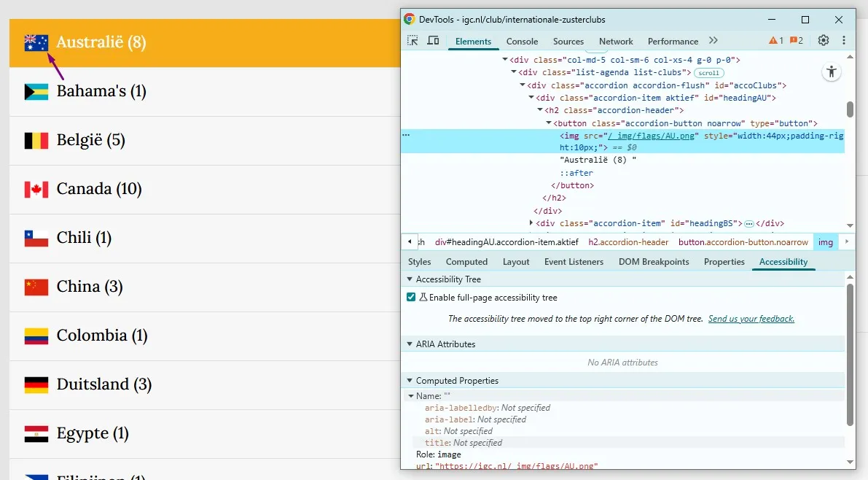Open the /_img/flags/AU.png source link
This screenshot has height=480, width=868.
click(x=652, y=136)
